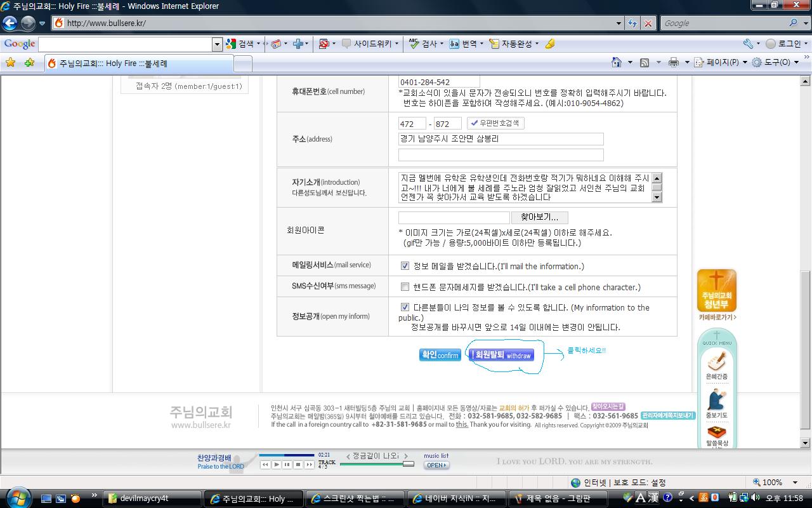Click the search magnifier beside Google box
This screenshot has width=812, height=508.
click(x=794, y=23)
